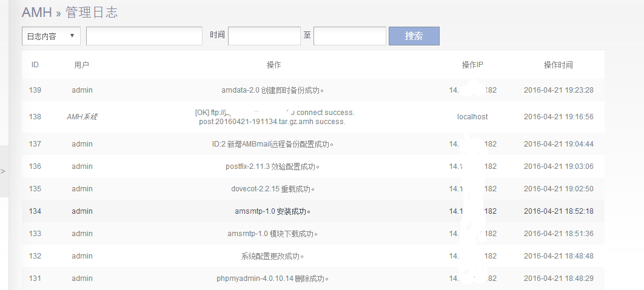The width and height of the screenshot is (644, 290).
Task: Click the amsmtp-1.0 安装成功 log entry
Action: pos(273,211)
